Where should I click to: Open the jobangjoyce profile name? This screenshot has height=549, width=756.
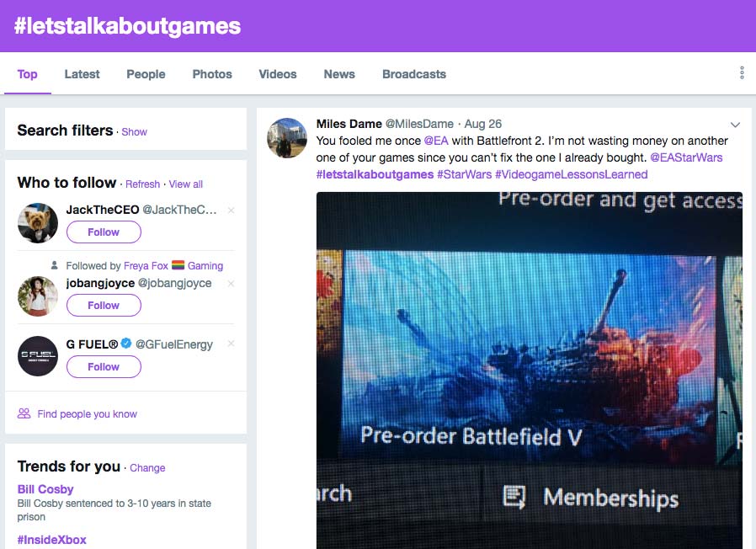[100, 283]
